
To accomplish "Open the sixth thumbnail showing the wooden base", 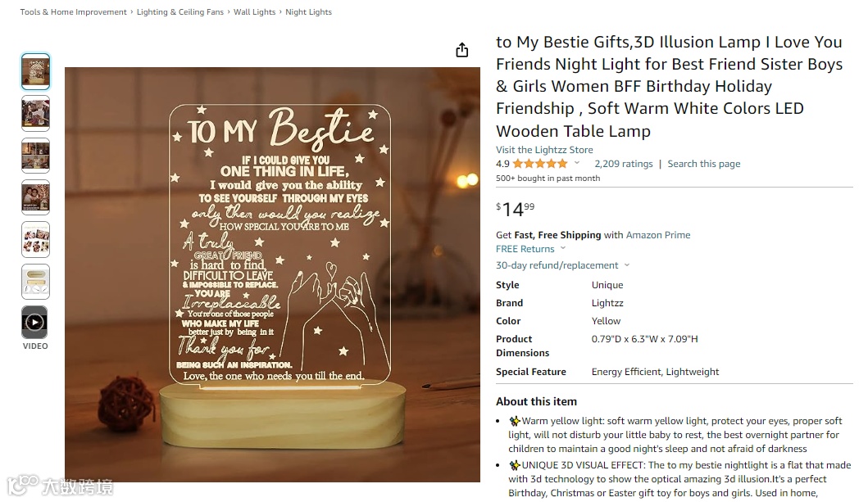I will (x=35, y=281).
